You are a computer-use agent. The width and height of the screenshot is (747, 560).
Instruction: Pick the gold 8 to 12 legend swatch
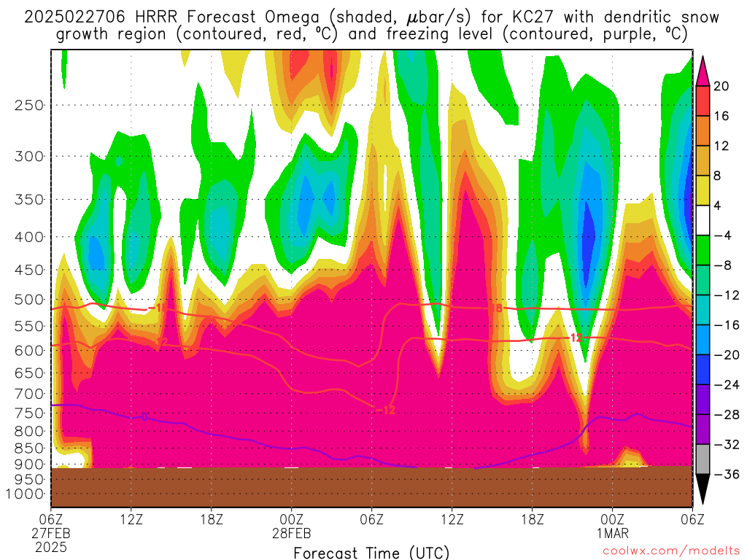[x=703, y=161]
